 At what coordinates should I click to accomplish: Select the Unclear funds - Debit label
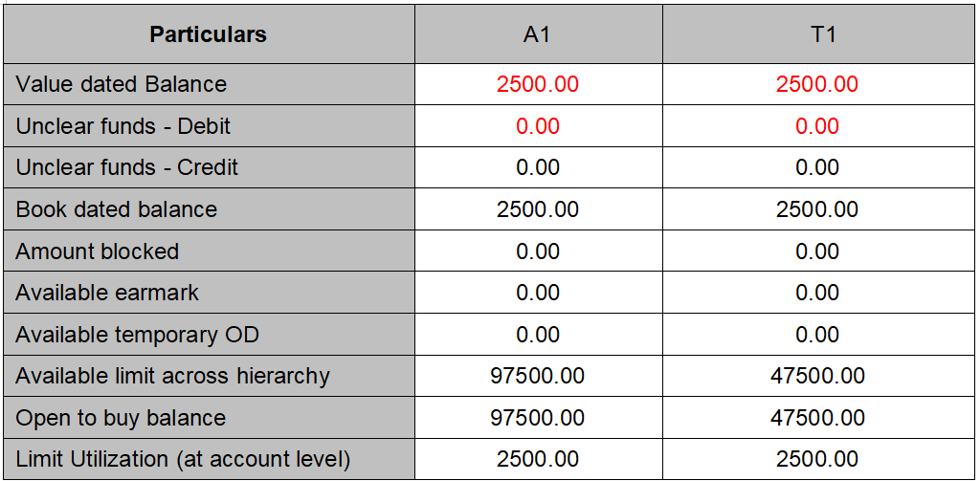tap(123, 126)
